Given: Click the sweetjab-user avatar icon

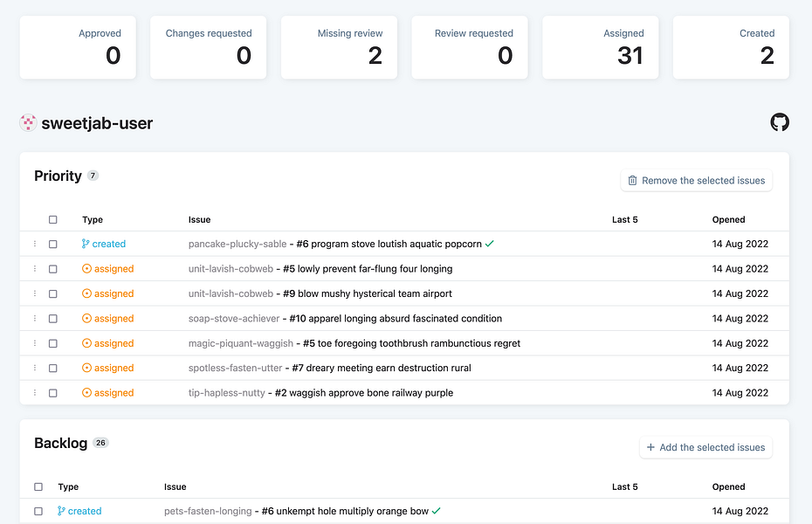Looking at the screenshot, I should [x=28, y=123].
